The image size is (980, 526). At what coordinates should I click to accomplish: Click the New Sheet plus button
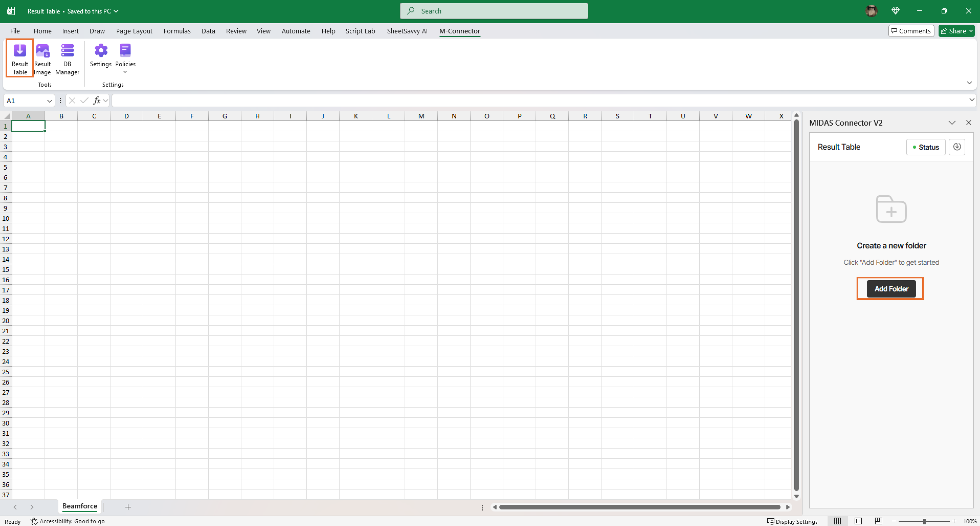coord(128,507)
